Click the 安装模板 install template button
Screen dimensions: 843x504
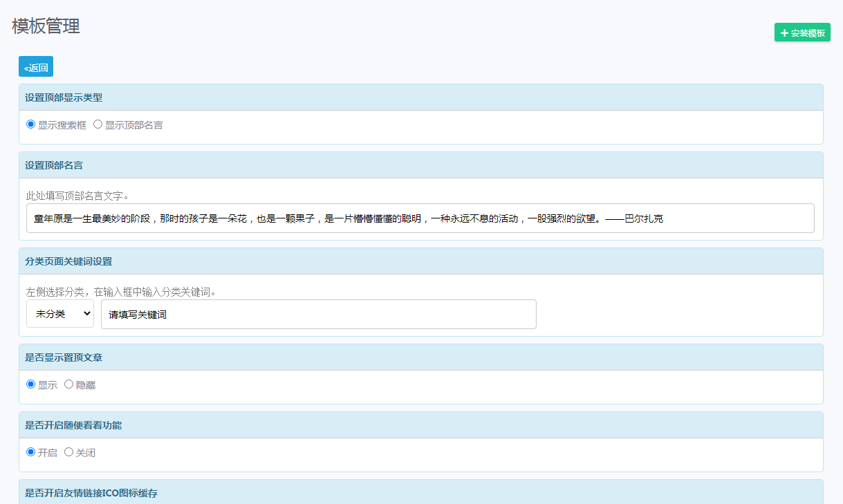[x=802, y=32]
